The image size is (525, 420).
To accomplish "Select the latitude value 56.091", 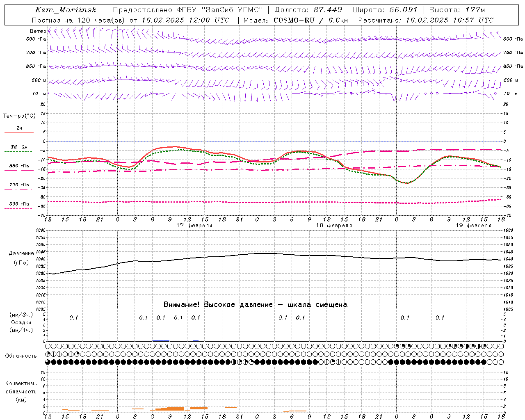I will click(x=404, y=10).
